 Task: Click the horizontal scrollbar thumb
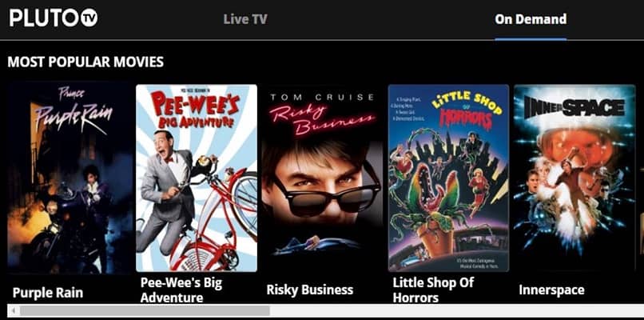click(145, 310)
